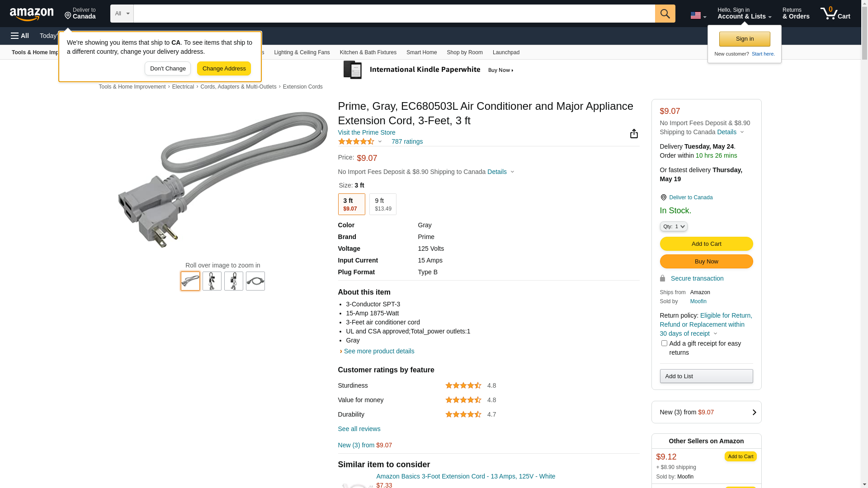Select the 9 ft size option
The width and height of the screenshot is (868, 488).
pyautogui.click(x=382, y=204)
